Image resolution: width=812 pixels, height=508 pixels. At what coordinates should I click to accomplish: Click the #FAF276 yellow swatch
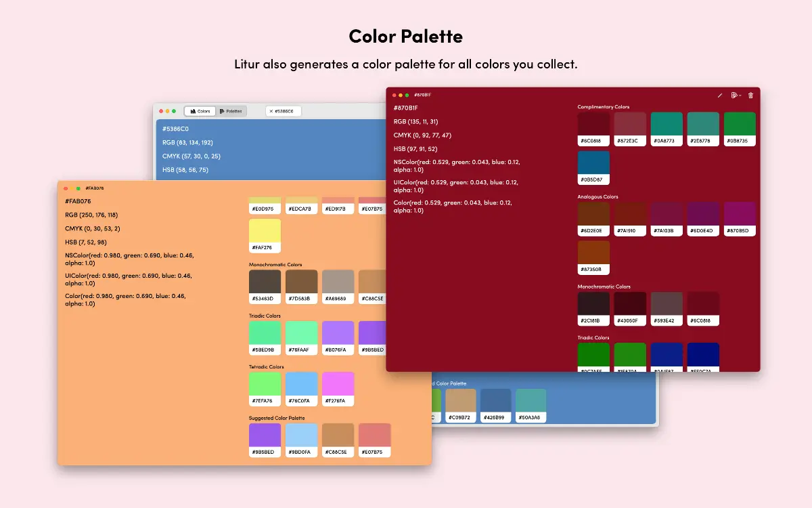(265, 236)
